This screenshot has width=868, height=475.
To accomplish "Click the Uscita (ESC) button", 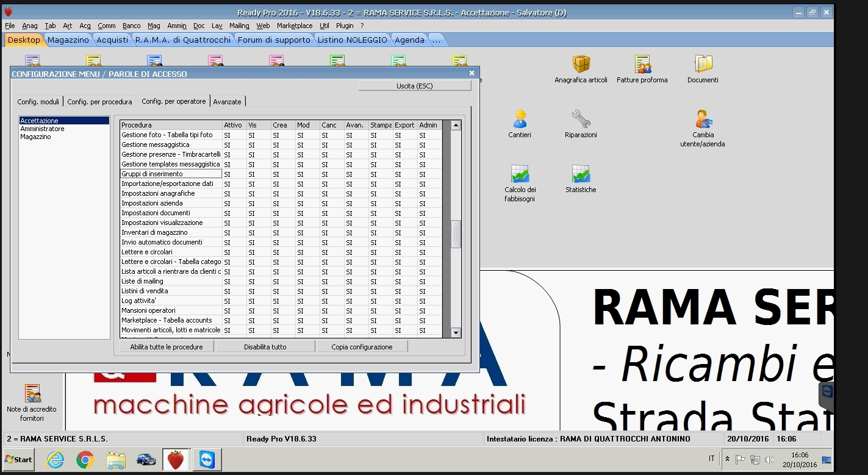I will coord(415,86).
